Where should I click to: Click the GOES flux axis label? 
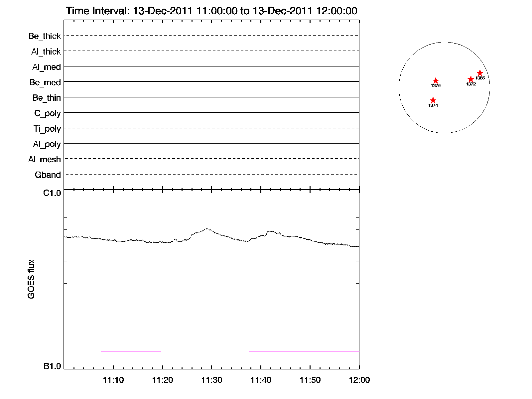tap(31, 279)
